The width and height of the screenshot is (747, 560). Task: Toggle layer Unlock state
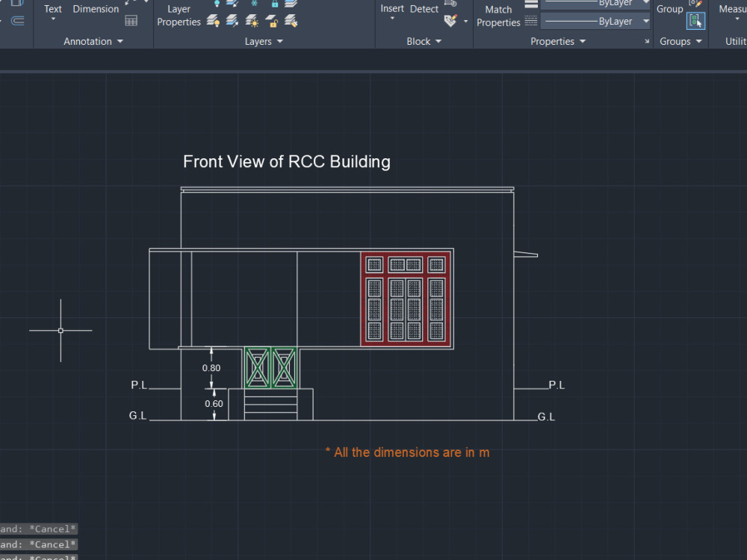(x=273, y=23)
